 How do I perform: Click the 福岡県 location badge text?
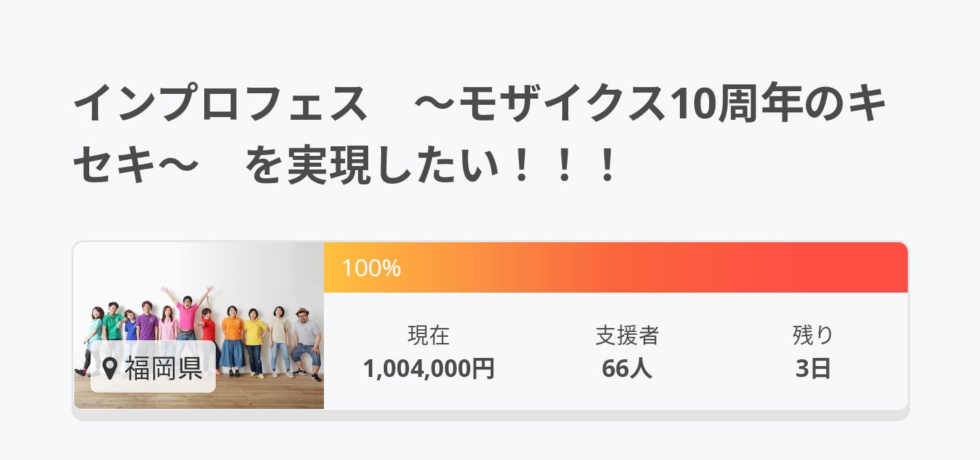point(163,368)
